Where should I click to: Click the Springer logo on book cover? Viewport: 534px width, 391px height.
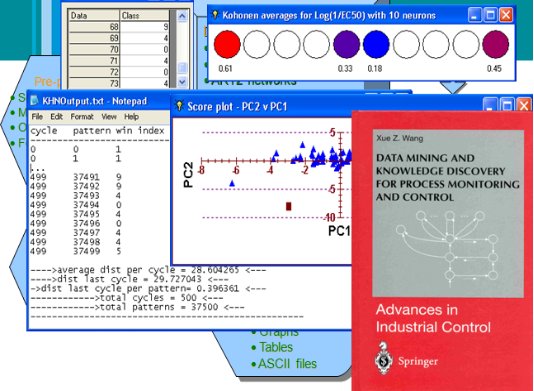point(384,359)
